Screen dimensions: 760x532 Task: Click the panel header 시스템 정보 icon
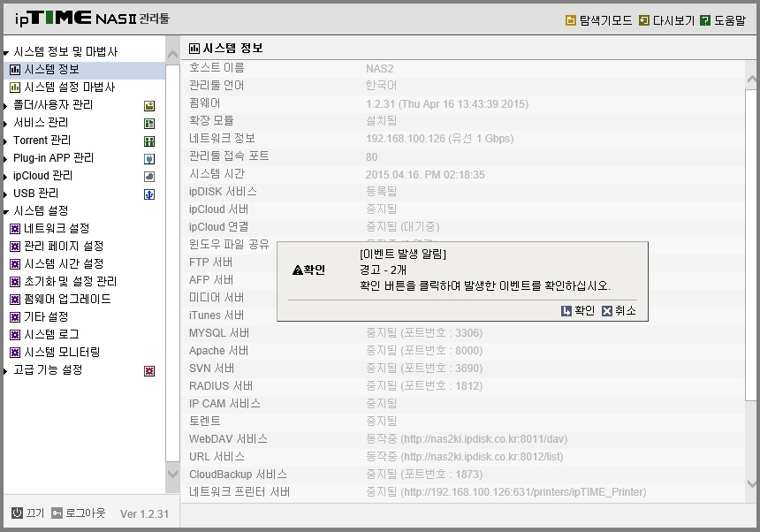[x=194, y=48]
